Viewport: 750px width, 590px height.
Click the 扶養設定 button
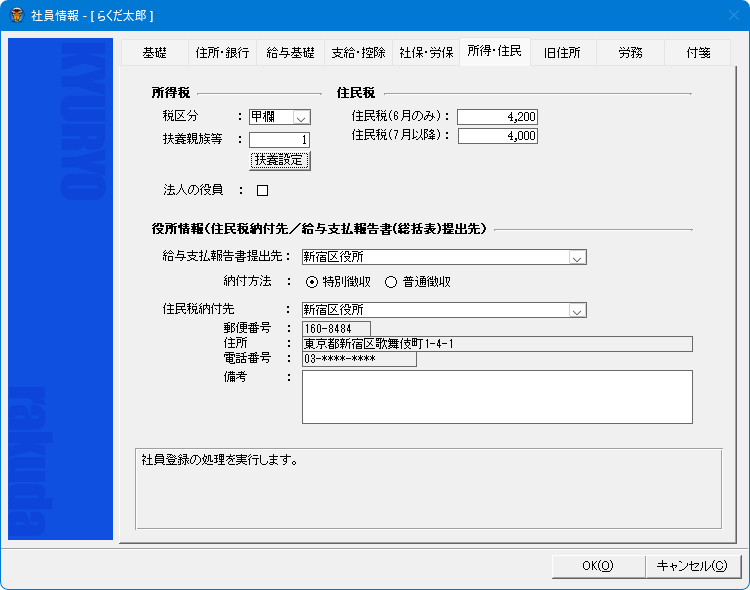280,160
